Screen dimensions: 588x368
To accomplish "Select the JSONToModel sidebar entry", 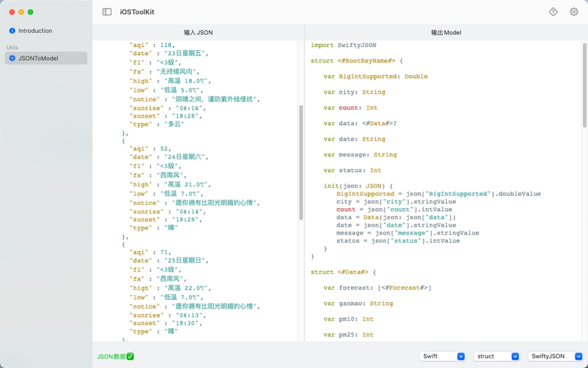I will point(37,59).
